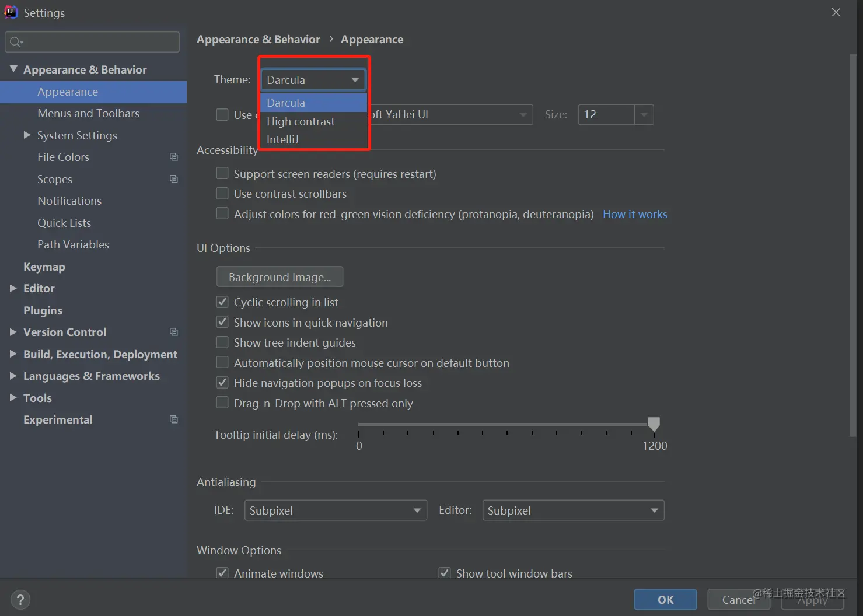Image resolution: width=863 pixels, height=616 pixels.
Task: Expand Build, Execution, Deployment node
Action: tap(13, 353)
